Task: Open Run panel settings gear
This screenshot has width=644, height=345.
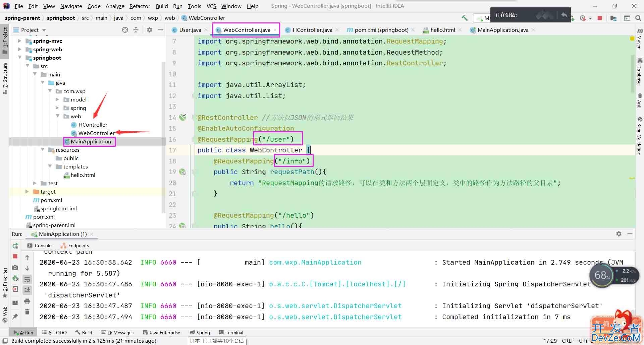Action: [619, 234]
